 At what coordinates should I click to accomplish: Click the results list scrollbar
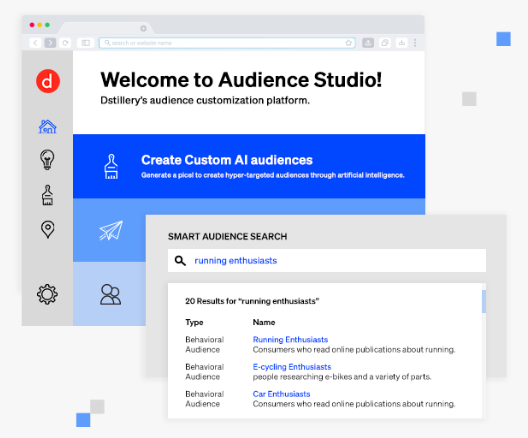(x=484, y=301)
